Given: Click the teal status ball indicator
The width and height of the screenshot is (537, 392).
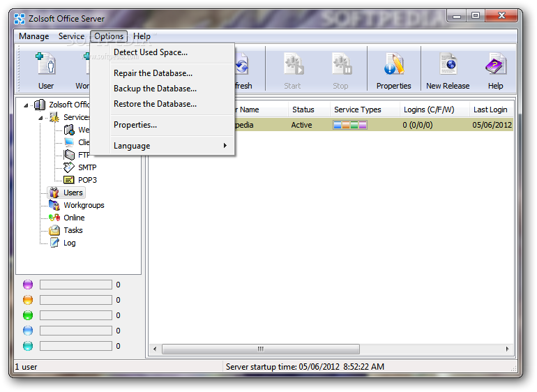Looking at the screenshot, I should pos(28,346).
